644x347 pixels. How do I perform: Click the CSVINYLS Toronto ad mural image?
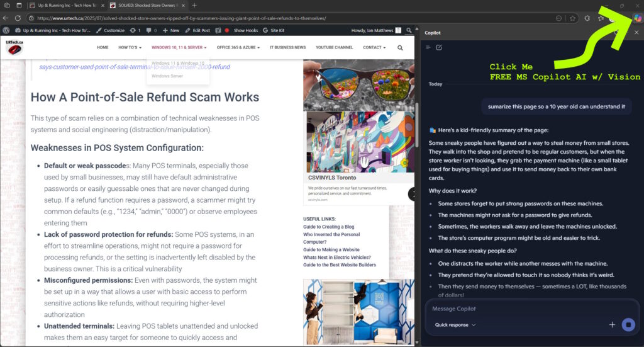tap(351, 143)
